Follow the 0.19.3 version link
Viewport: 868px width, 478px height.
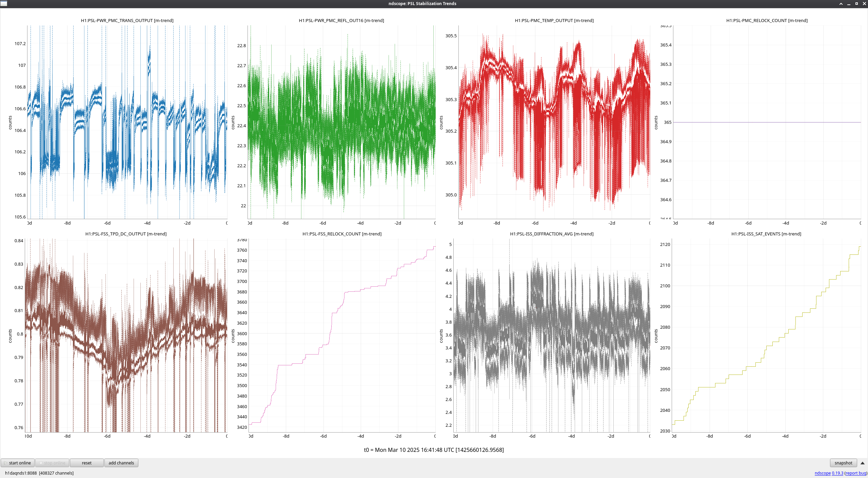(x=837, y=473)
